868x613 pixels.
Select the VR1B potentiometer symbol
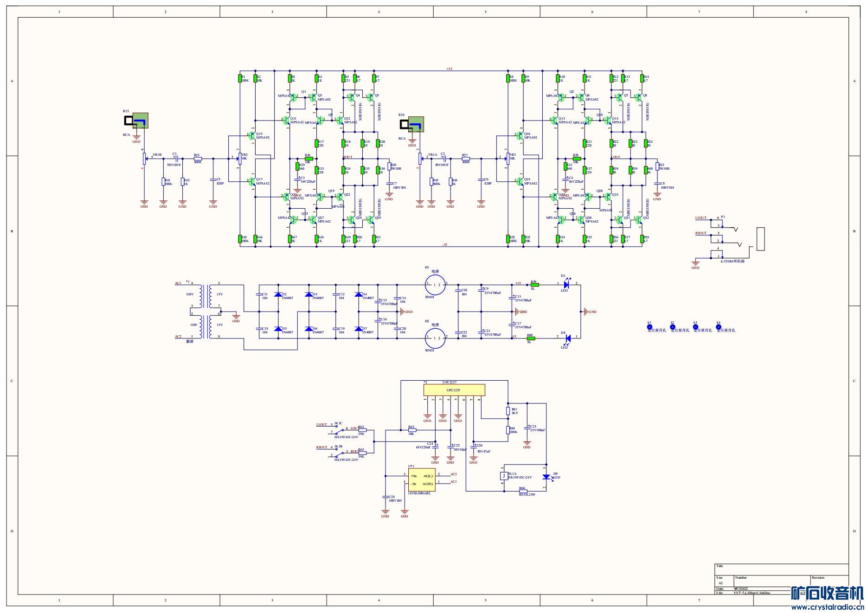[x=144, y=159]
